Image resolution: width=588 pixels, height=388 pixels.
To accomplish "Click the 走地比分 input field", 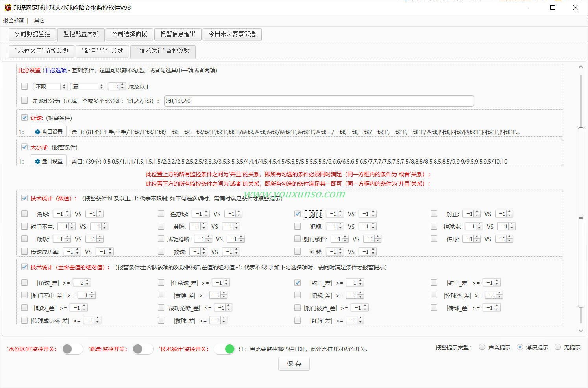I will (319, 101).
